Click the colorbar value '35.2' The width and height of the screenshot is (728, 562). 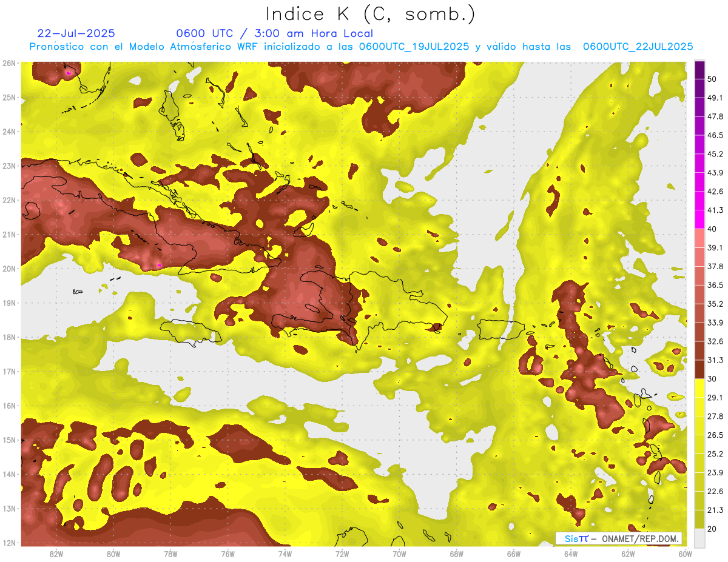tap(715, 304)
